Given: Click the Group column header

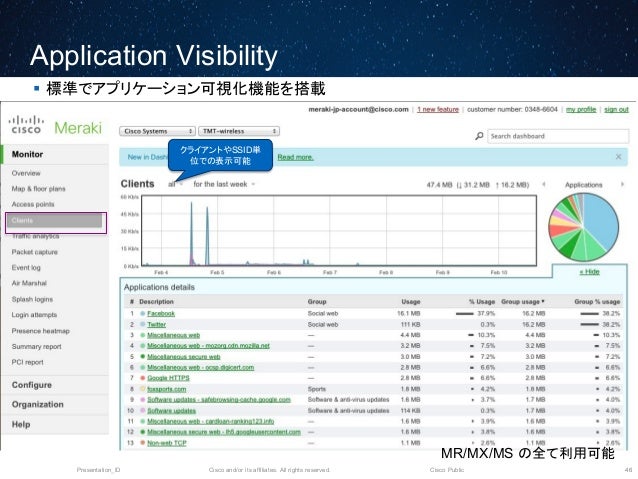Looking at the screenshot, I should pos(317,302).
